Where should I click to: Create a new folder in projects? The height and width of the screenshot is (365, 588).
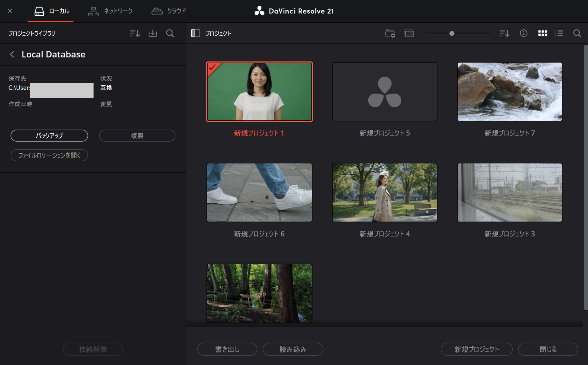click(390, 33)
